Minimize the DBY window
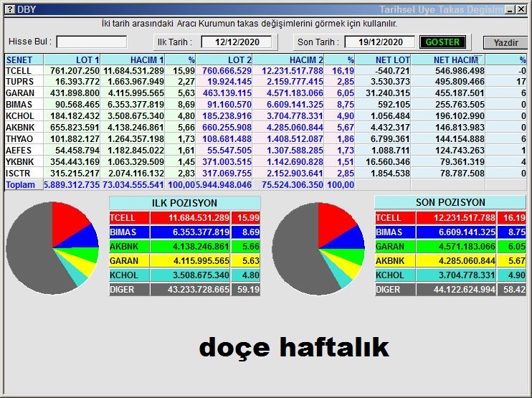Screen dimensions: 532x398 (x=510, y=9)
